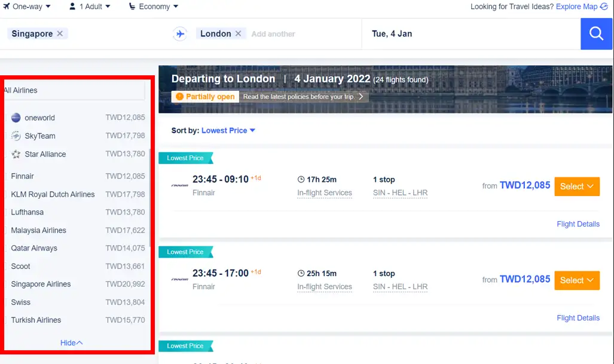Filter by Scoot

point(20,266)
